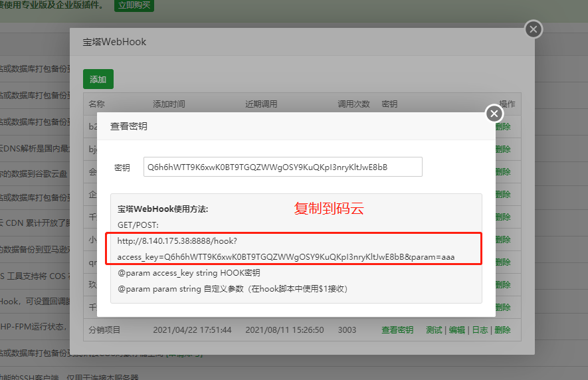Click the 宝塔WebHook使用方法 heading
588x380 pixels.
(x=163, y=209)
